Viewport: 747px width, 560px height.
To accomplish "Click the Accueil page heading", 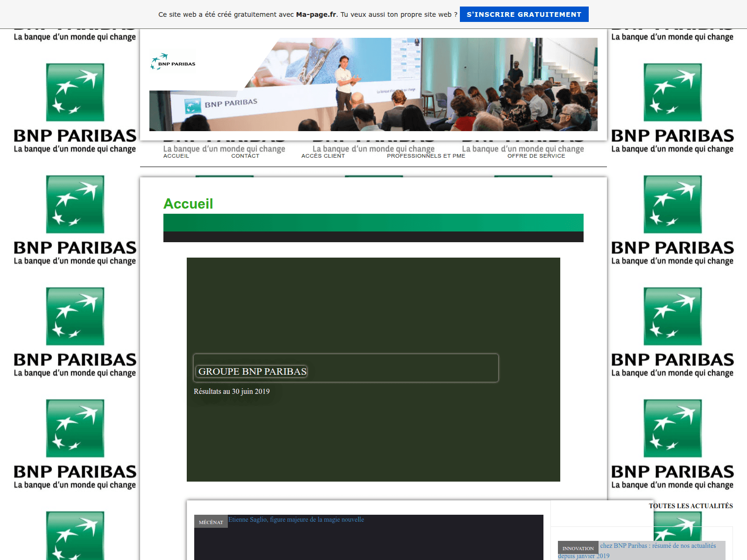I will coord(188,204).
